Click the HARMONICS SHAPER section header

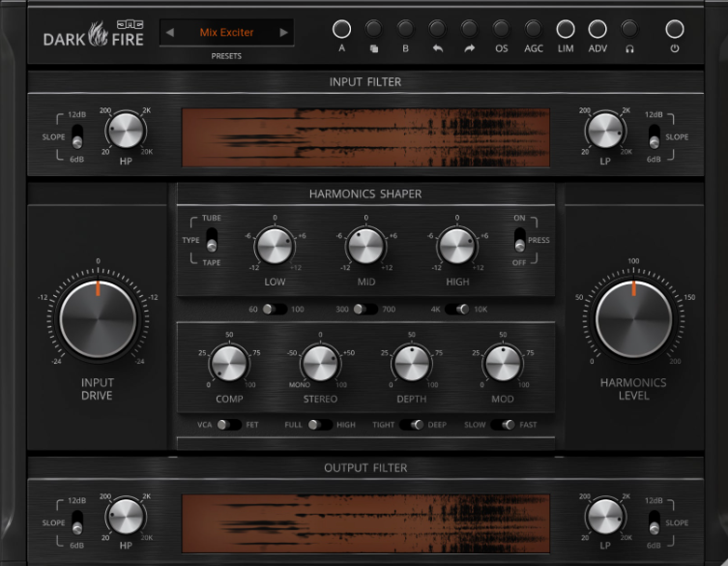[x=365, y=194]
